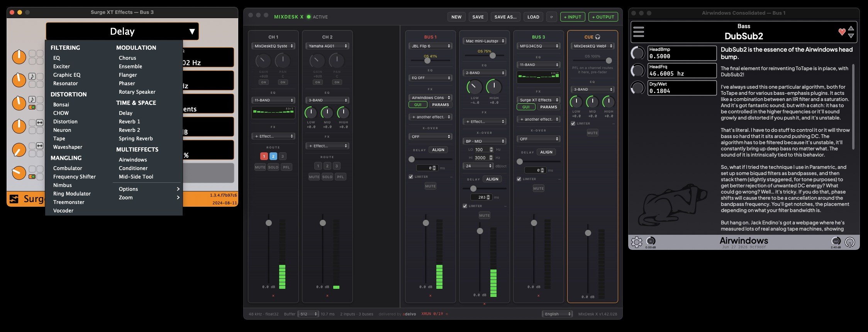This screenshot has height=332, width=868.
Task: Click + OUTPUT button
Action: [603, 17]
